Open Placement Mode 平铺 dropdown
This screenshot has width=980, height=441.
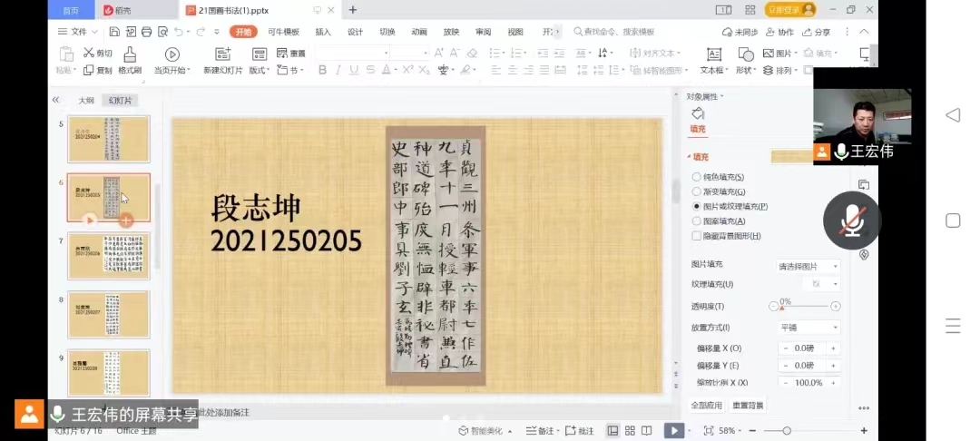coord(808,328)
